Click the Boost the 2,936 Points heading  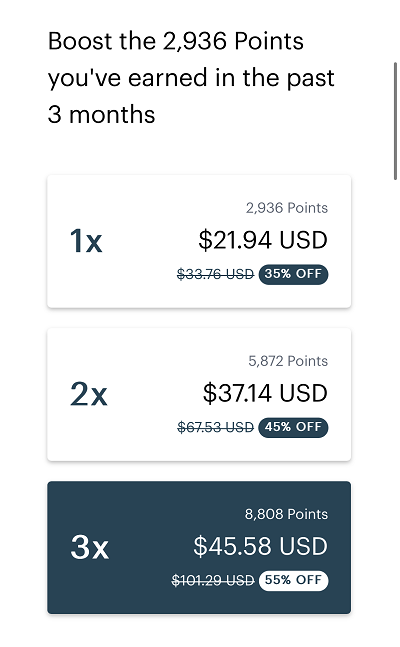pyautogui.click(x=191, y=78)
